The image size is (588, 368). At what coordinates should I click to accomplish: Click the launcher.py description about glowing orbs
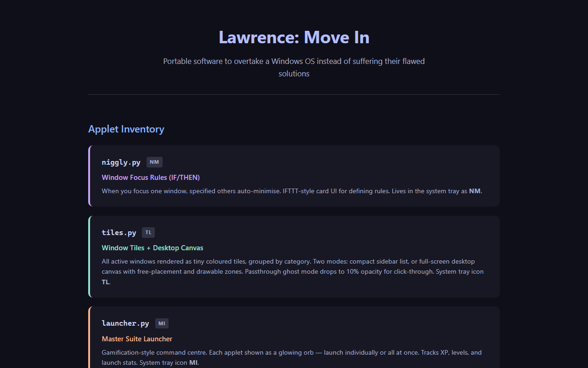tap(292, 353)
